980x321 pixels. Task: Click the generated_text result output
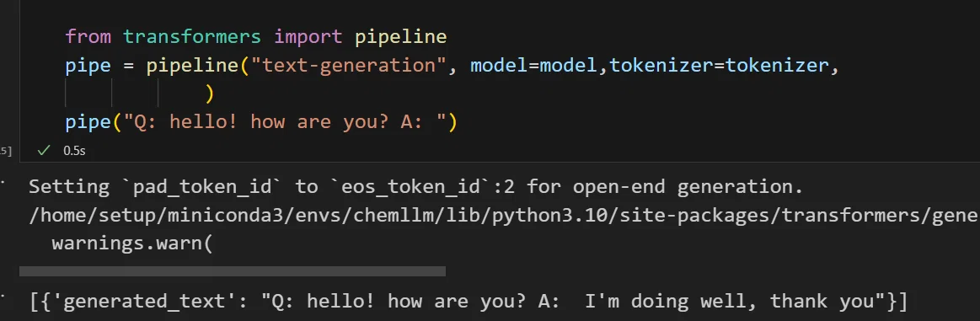point(469,302)
